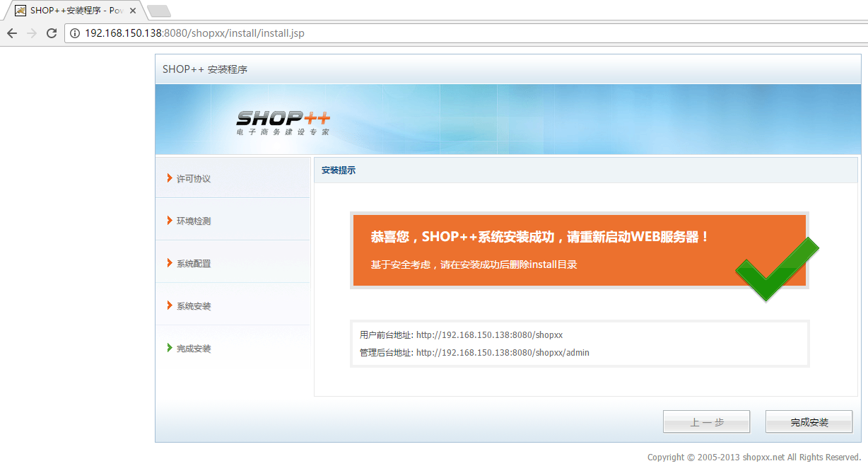Click the 删除install目录 security notice text
The width and height of the screenshot is (868, 466).
(x=474, y=264)
